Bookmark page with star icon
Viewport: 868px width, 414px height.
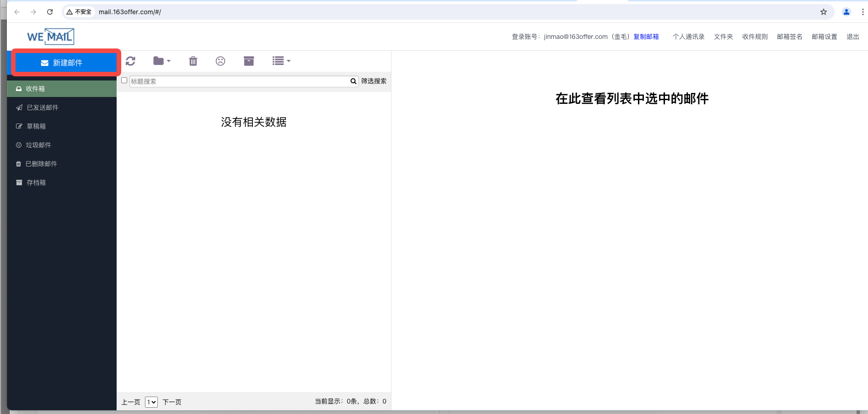tap(824, 12)
